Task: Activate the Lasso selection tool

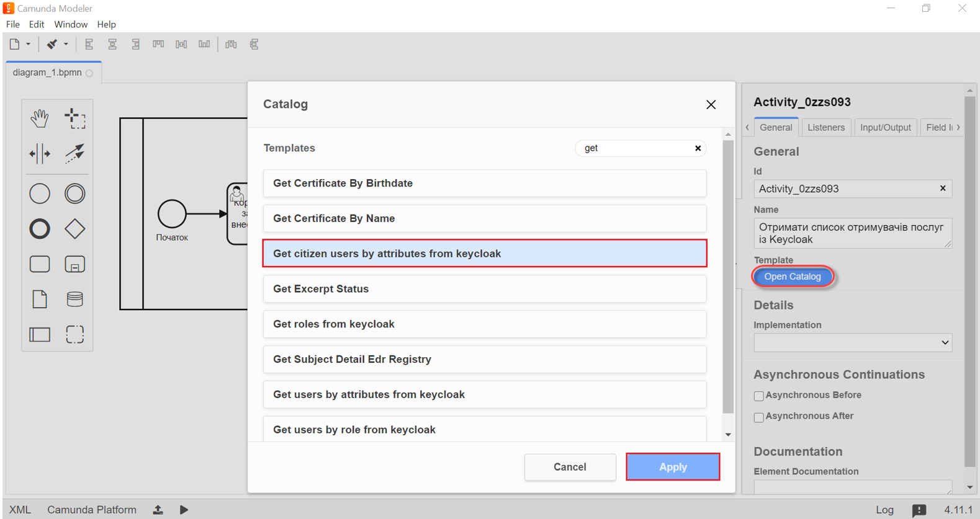Action: pos(75,118)
